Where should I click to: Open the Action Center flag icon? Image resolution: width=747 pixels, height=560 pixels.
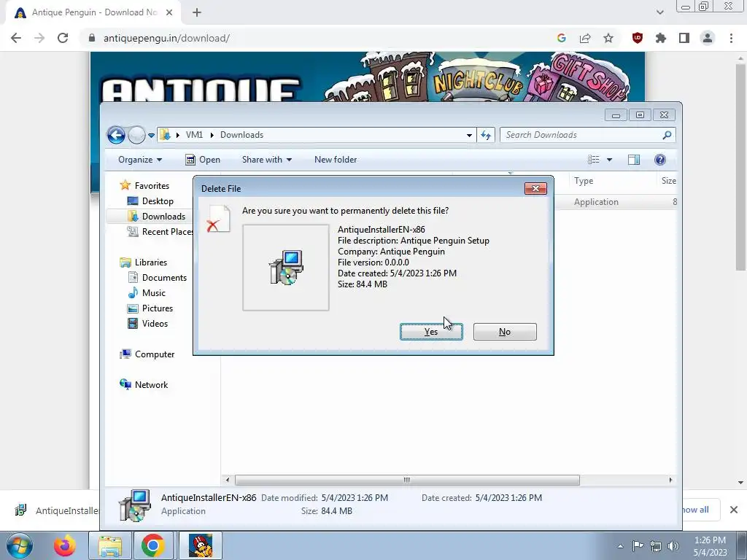click(x=638, y=546)
